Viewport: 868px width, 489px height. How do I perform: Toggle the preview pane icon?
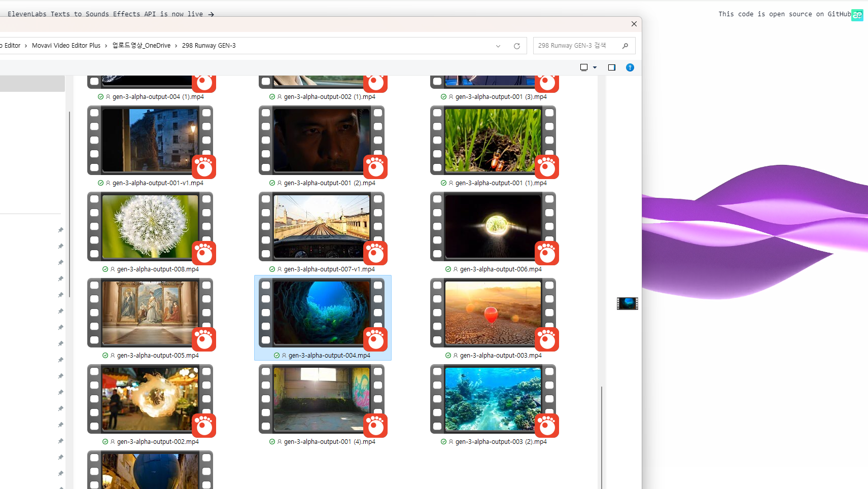pyautogui.click(x=612, y=67)
